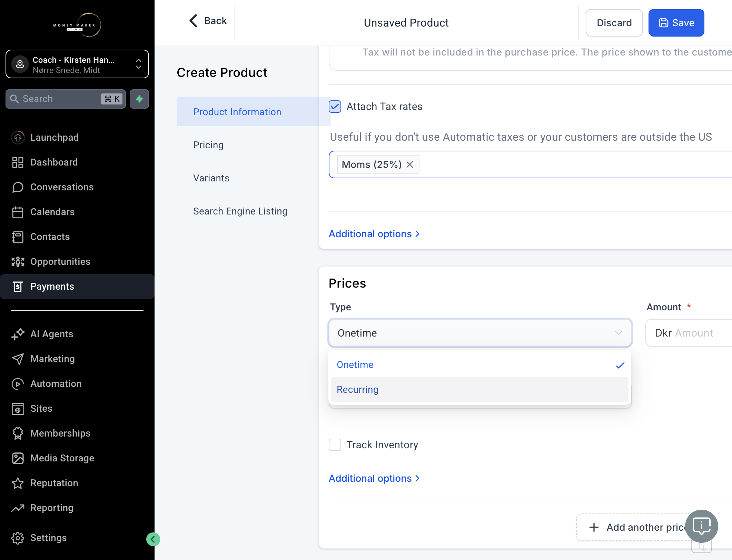This screenshot has width=732, height=560.
Task: Open the help chat widget icon
Action: point(701,526)
